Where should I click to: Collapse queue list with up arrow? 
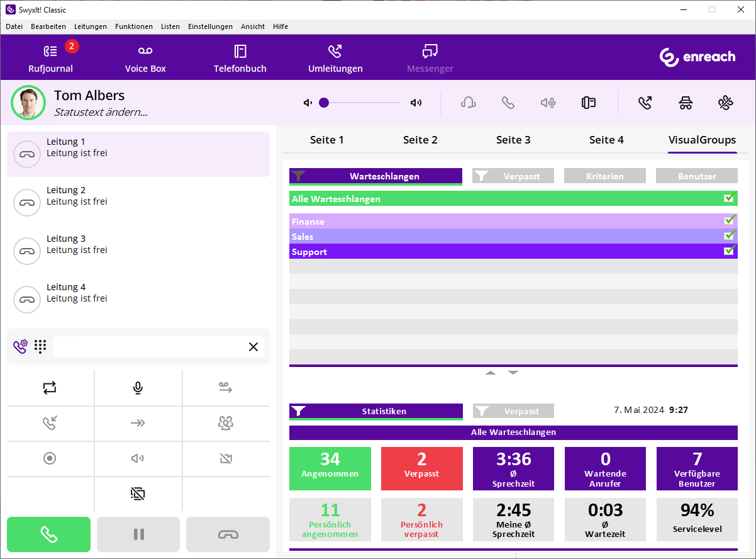(491, 373)
